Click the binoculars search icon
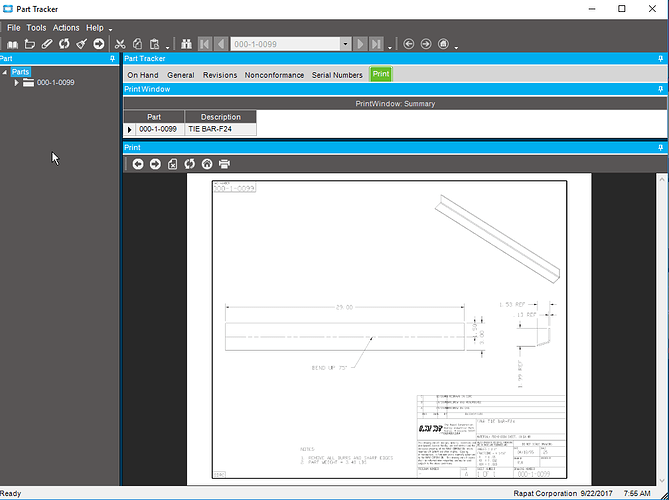669x500 pixels. 186,44
